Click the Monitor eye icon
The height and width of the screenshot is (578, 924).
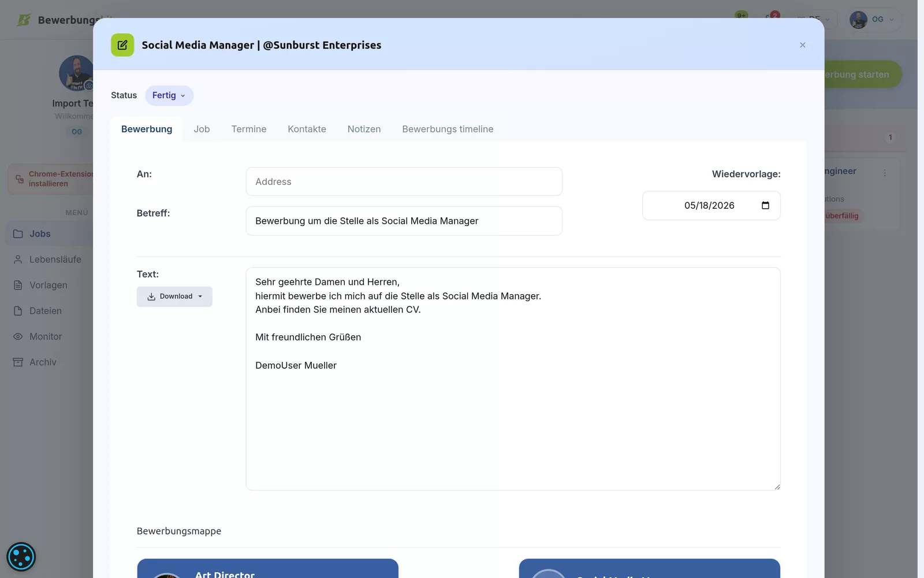(x=18, y=336)
